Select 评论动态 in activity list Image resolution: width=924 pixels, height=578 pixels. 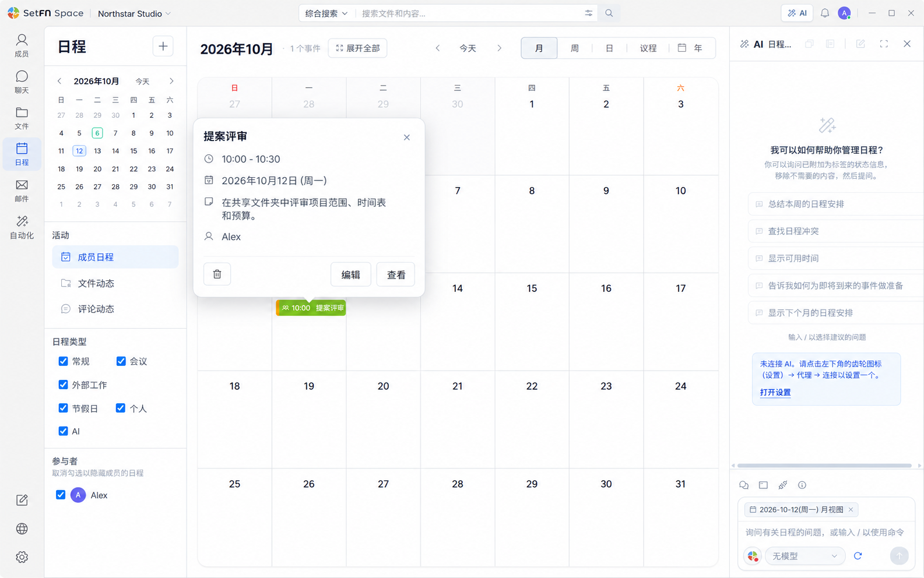(115, 309)
